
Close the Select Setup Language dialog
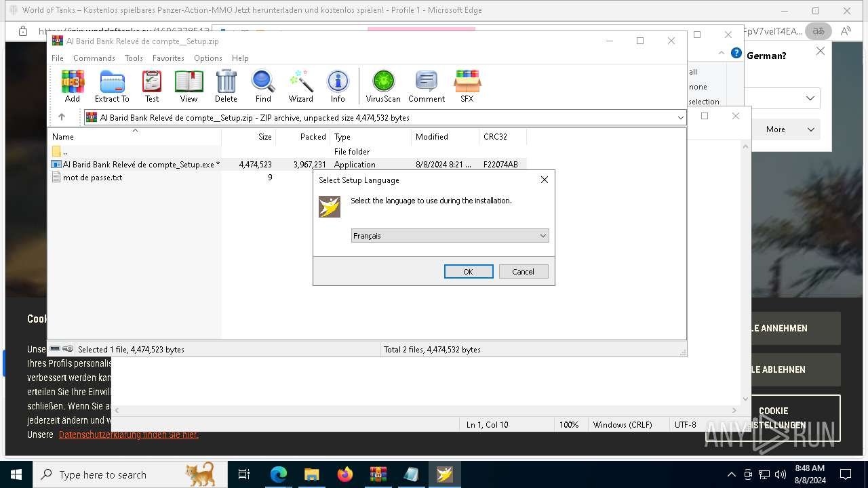tap(544, 180)
